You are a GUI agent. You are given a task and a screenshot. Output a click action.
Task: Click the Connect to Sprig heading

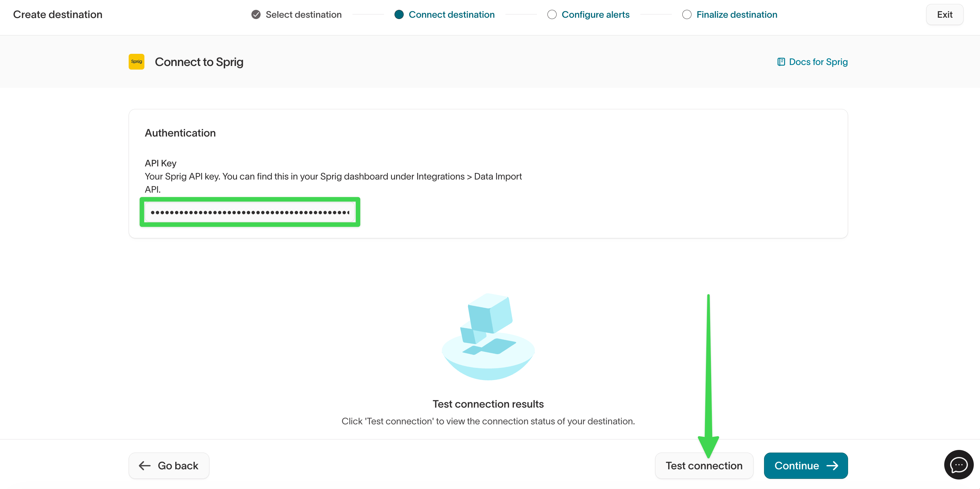199,62
